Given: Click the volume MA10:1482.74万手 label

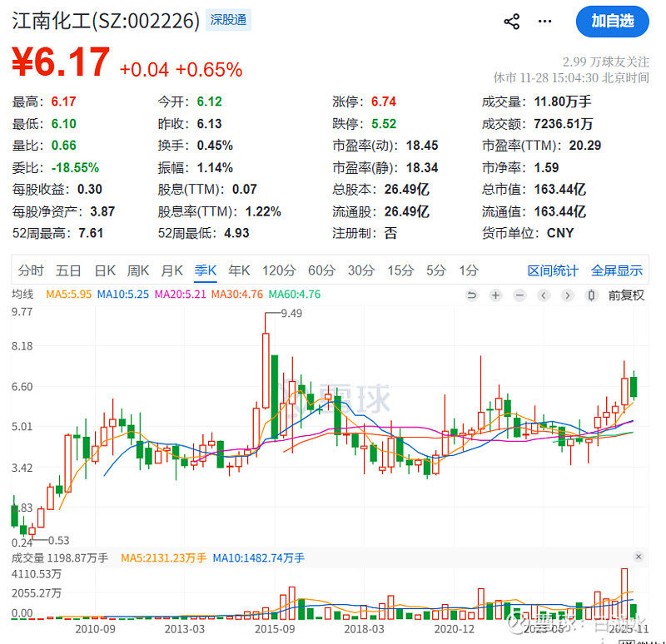Looking at the screenshot, I should 258,557.
